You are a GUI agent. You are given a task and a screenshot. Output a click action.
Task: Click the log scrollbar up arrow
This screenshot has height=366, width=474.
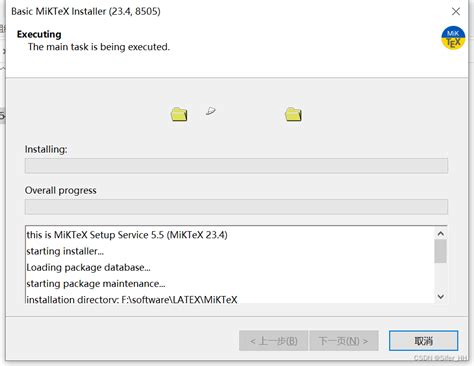[441, 234]
